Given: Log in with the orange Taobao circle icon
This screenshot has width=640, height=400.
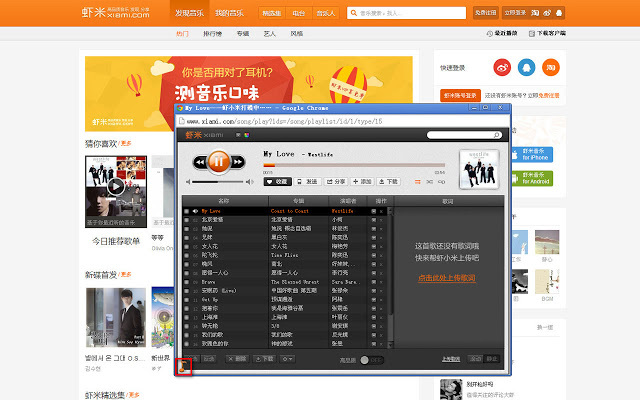Looking at the screenshot, I should click(551, 67).
